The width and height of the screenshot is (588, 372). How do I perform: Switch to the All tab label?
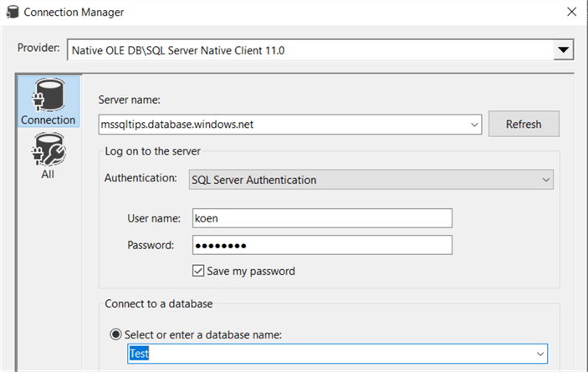(48, 175)
